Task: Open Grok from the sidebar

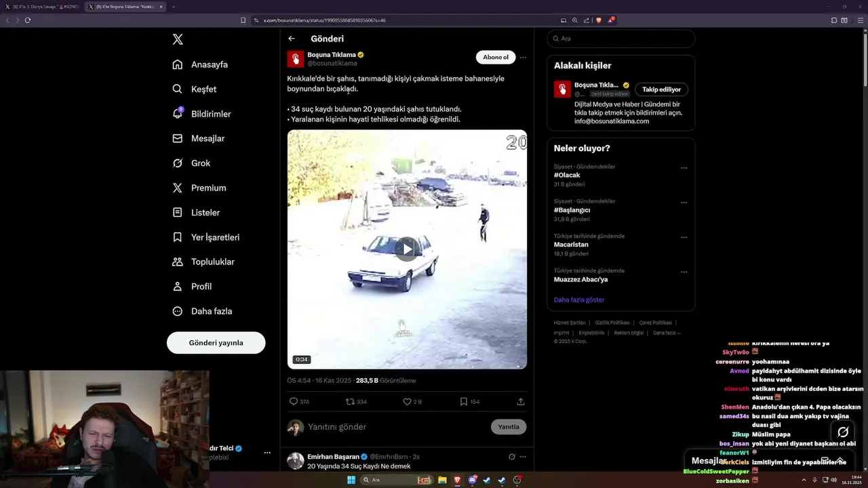Action: coord(191,163)
